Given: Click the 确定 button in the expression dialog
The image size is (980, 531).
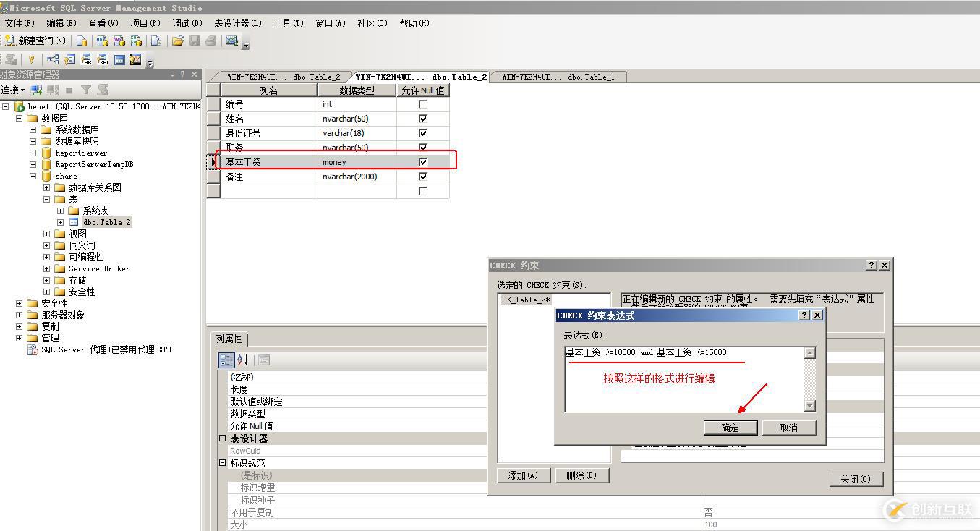Looking at the screenshot, I should click(730, 428).
